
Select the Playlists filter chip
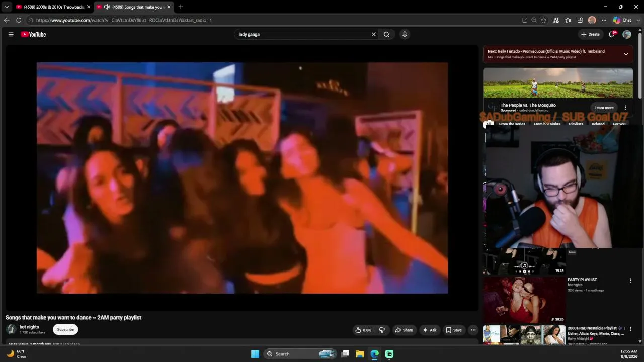click(576, 124)
